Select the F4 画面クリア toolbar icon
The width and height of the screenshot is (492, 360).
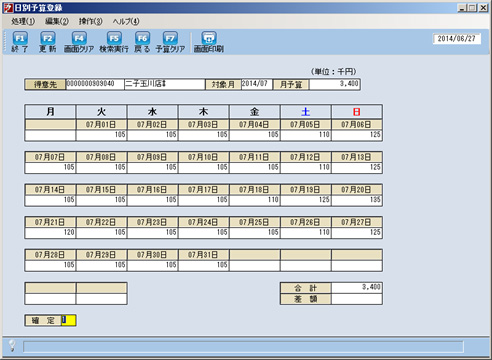[x=79, y=42]
